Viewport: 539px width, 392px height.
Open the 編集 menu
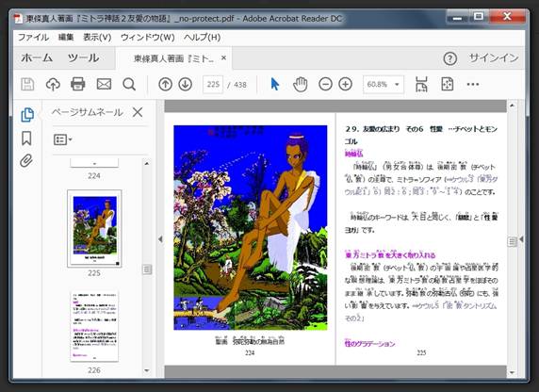pyautogui.click(x=66, y=37)
